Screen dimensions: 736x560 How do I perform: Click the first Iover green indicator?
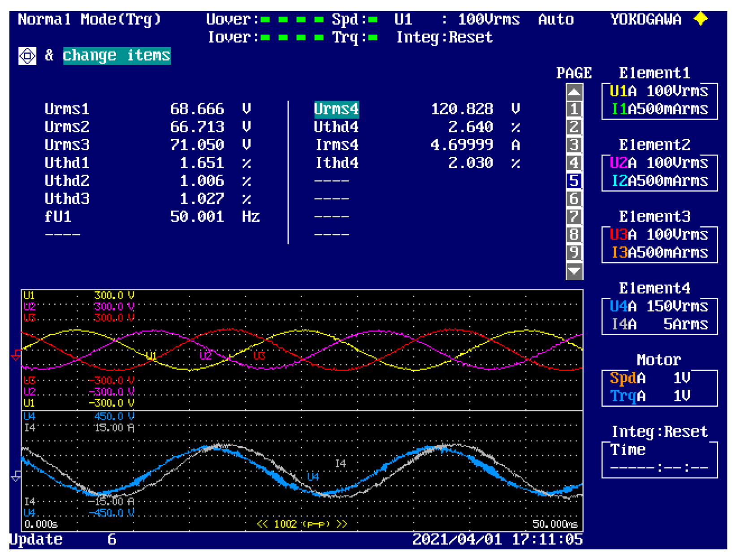point(265,38)
